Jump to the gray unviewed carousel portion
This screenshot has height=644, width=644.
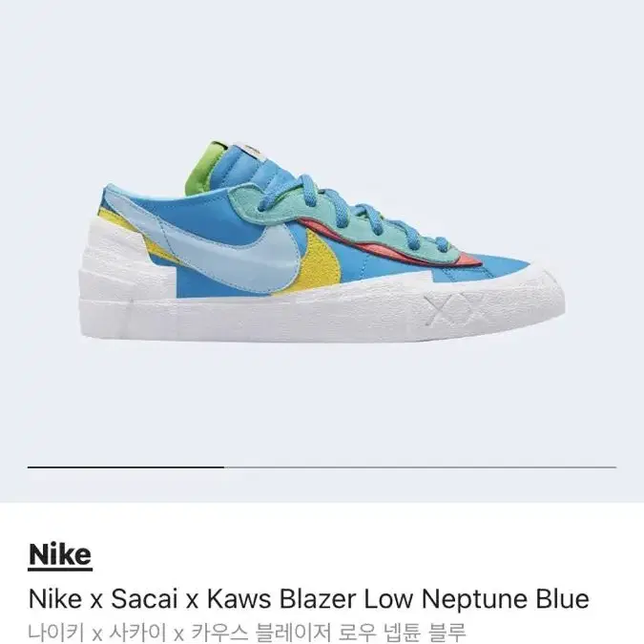(x=420, y=467)
